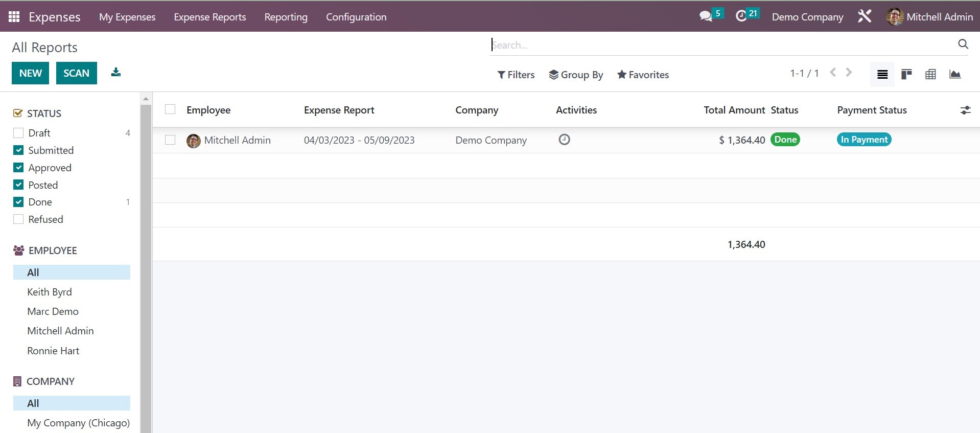The image size is (980, 433).
Task: Open the Demo Company switcher
Action: 807,17
